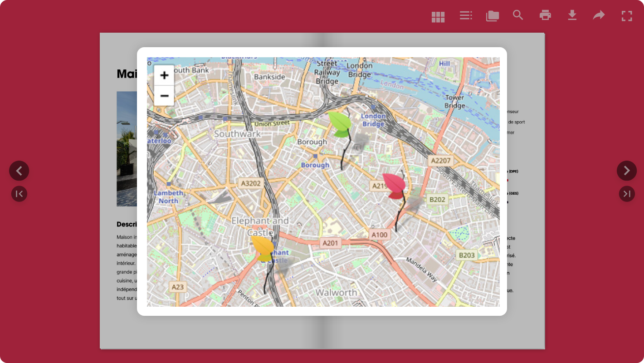Print the flipbook with printer icon
Image resolution: width=644 pixels, height=363 pixels.
545,15
